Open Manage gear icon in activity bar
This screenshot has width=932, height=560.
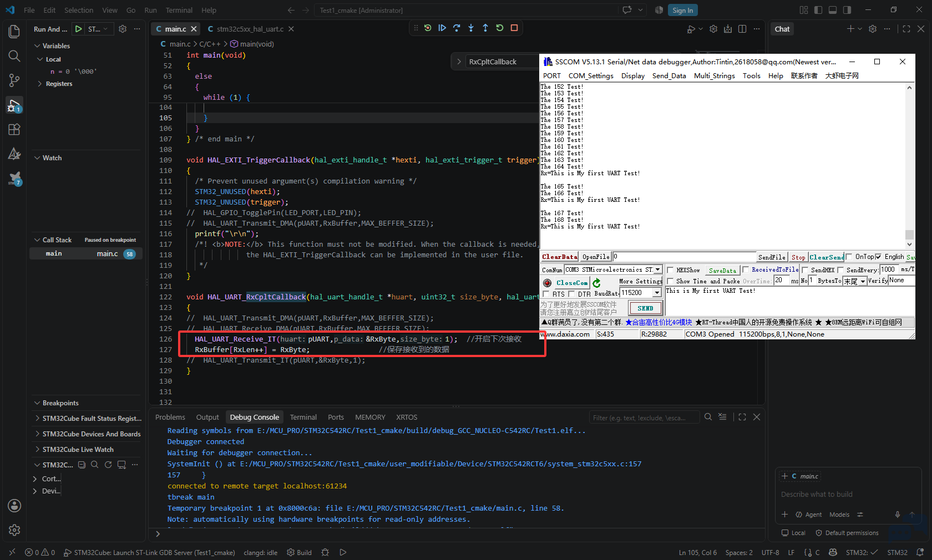pos(14,530)
